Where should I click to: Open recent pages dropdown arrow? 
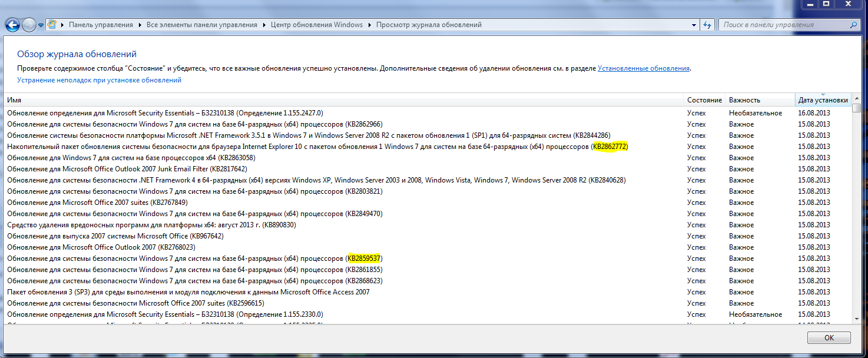[41, 25]
